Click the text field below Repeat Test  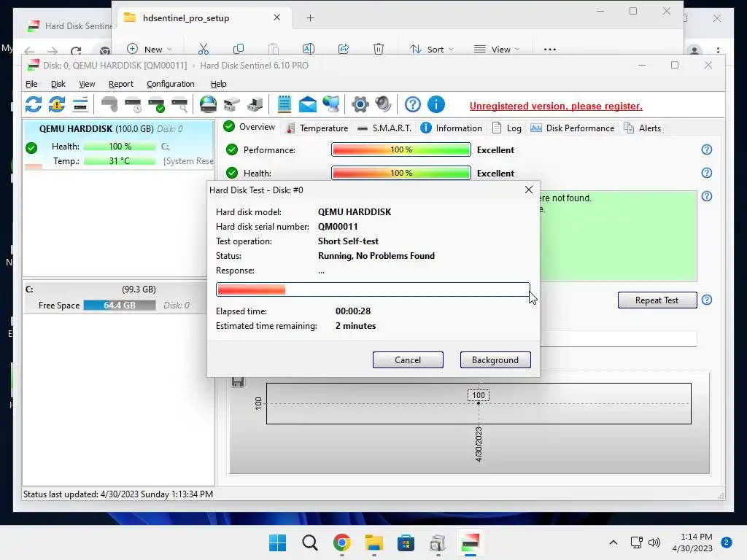(x=619, y=338)
